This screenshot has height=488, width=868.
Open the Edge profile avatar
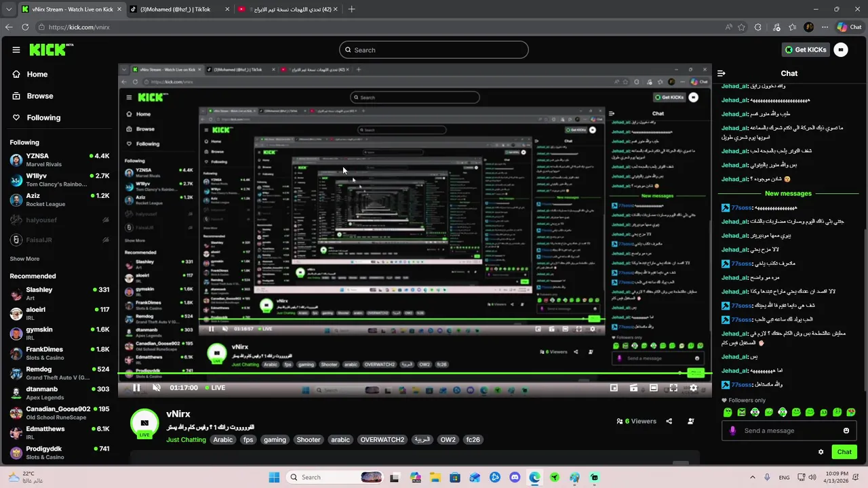tap(808, 27)
